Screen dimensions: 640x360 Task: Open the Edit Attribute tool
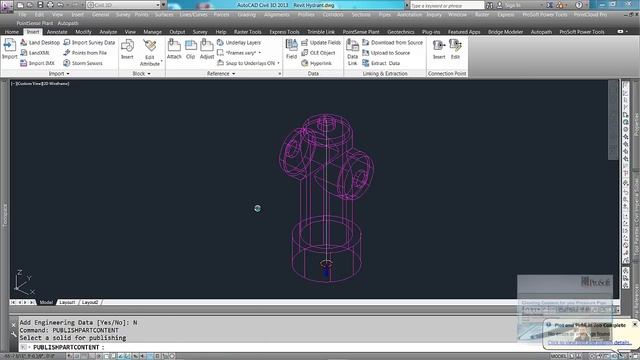pos(150,52)
